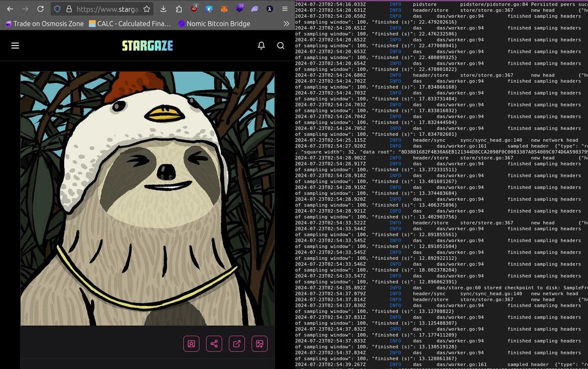The width and height of the screenshot is (588, 369).
Task: Open the tracking protection shield icon
Action: (57, 9)
